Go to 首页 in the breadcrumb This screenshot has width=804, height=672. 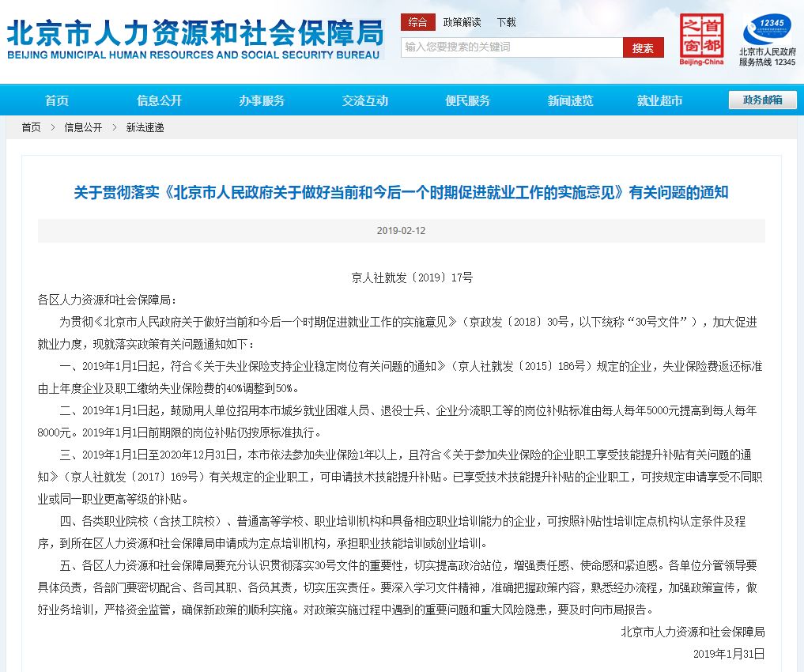[x=31, y=127]
